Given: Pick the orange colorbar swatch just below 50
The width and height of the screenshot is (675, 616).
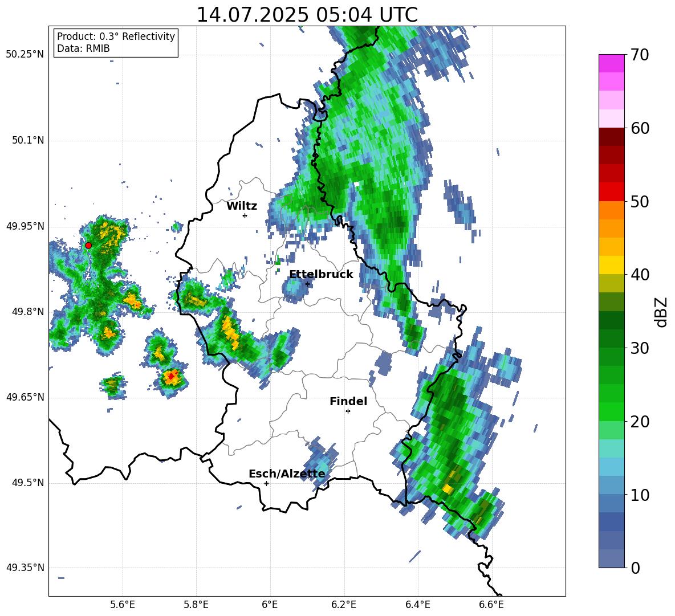Looking at the screenshot, I should [611, 210].
